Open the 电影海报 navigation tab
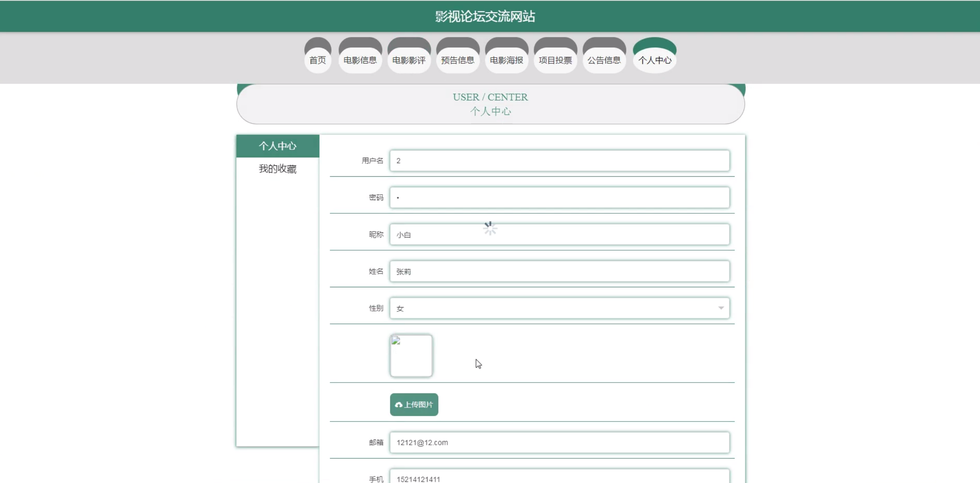980x483 pixels. pos(506,60)
